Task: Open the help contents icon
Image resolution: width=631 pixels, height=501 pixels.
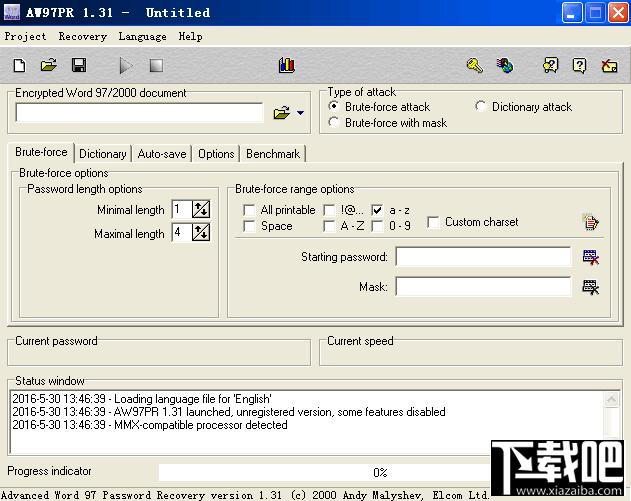Action: pos(550,65)
